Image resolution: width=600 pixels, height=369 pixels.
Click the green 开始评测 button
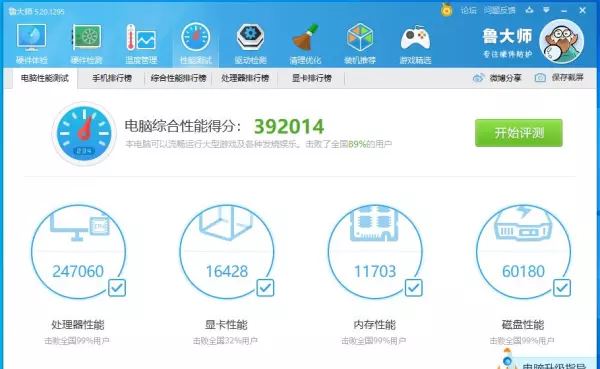click(x=518, y=133)
